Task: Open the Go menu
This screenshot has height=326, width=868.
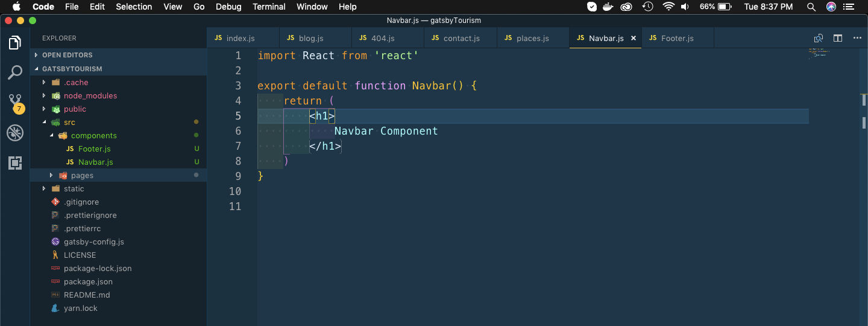Action: (199, 7)
